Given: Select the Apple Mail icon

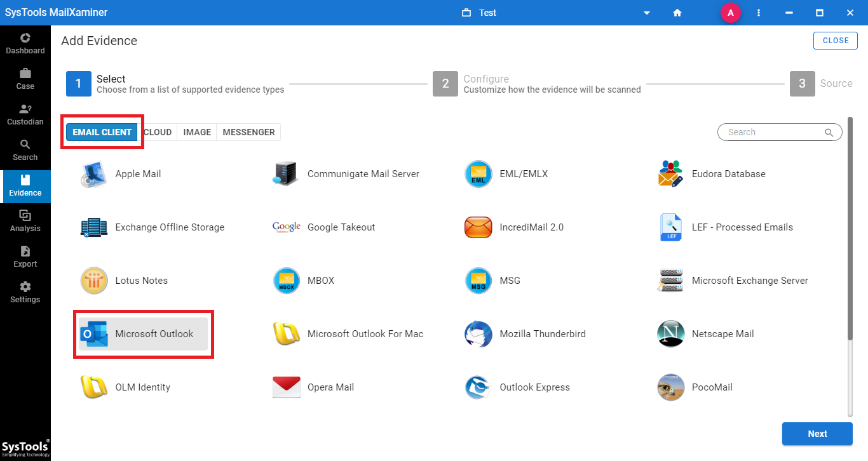Looking at the screenshot, I should [95, 174].
